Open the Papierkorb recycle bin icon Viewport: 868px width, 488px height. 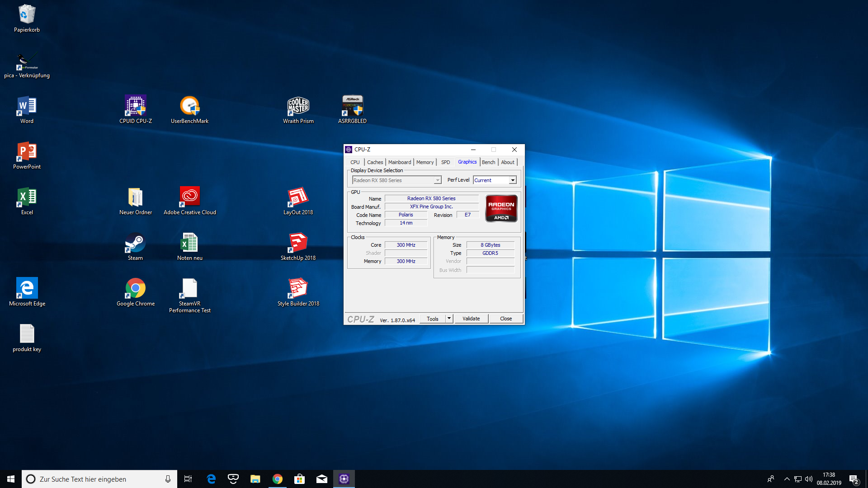tap(27, 19)
